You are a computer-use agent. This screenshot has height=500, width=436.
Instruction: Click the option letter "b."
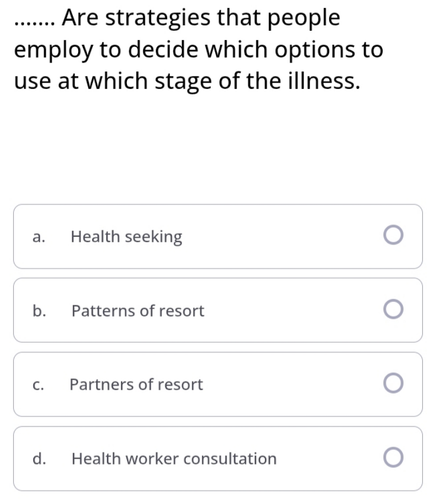[x=39, y=311]
